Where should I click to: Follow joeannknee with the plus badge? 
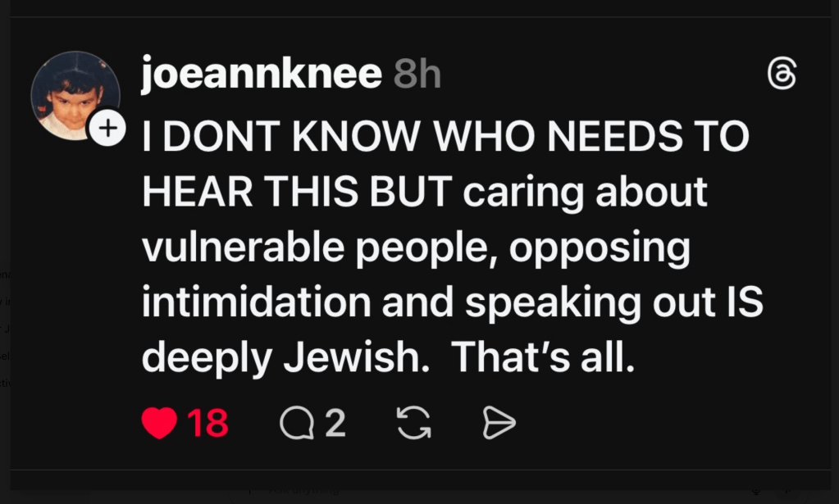(x=107, y=128)
